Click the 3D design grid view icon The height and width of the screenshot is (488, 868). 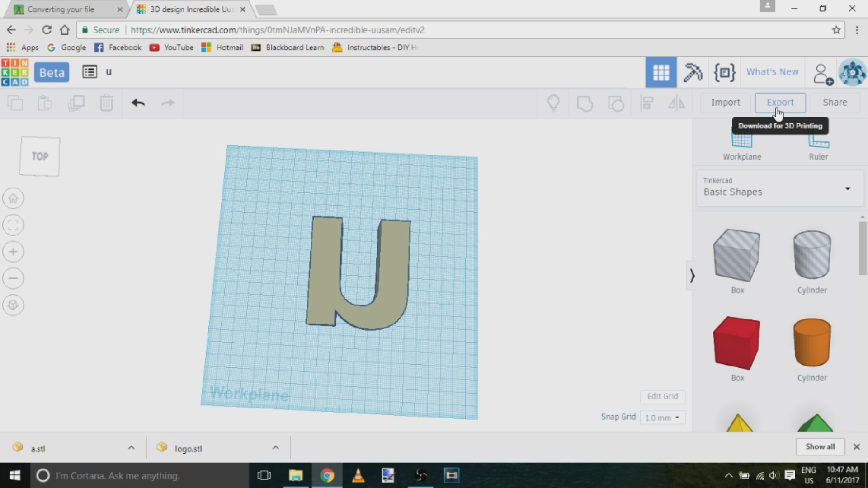[660, 72]
